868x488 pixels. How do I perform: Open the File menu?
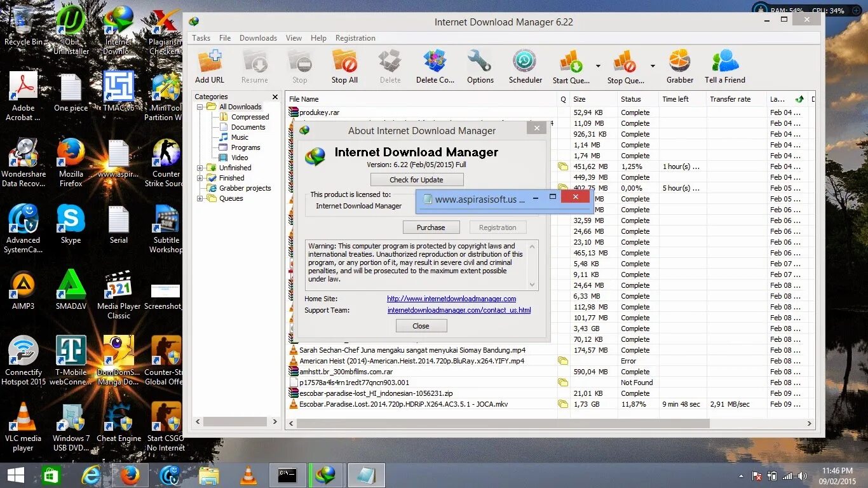225,38
